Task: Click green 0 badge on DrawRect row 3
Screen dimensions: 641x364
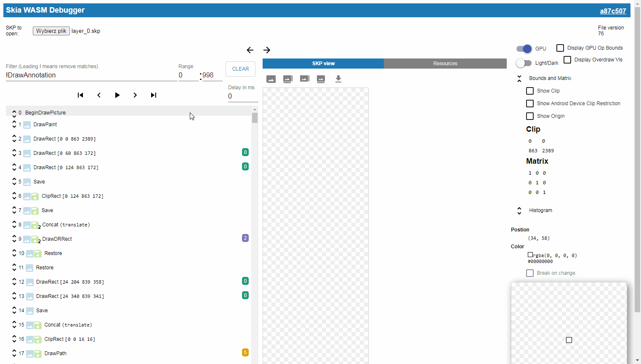Action: 245,152
